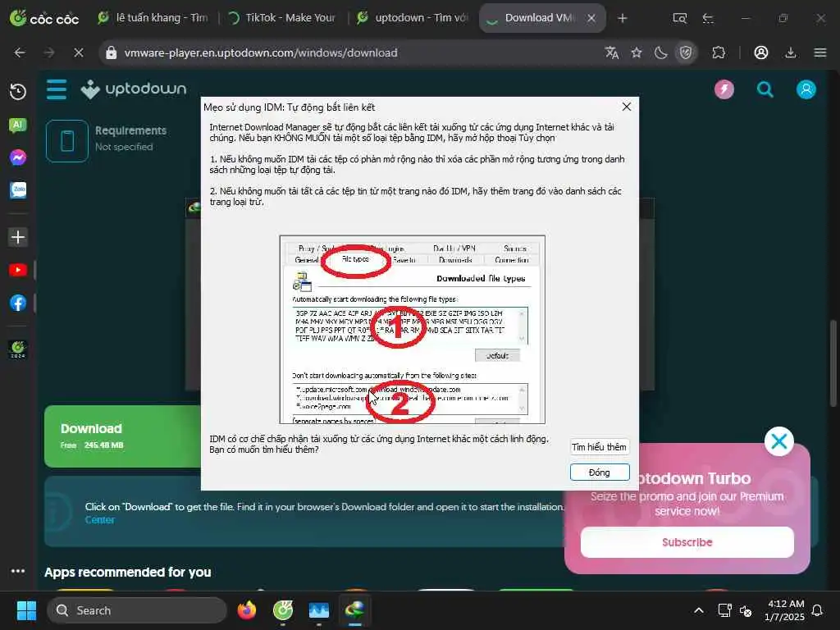This screenshot has height=630, width=840.
Task: Open the Uptodown Turbo lightning icon
Action: [724, 89]
